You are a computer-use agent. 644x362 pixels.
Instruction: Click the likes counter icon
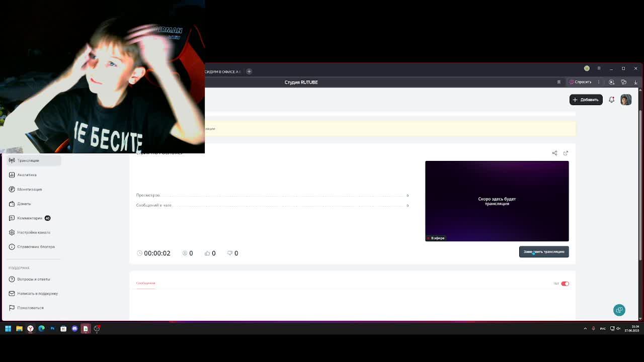207,253
